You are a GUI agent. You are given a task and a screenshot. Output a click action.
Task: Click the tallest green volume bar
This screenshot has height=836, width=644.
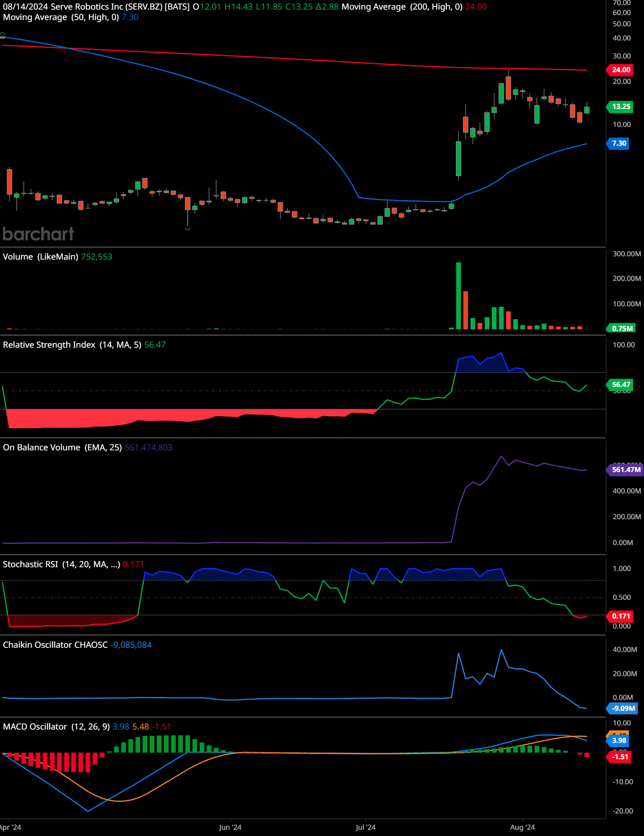point(458,296)
